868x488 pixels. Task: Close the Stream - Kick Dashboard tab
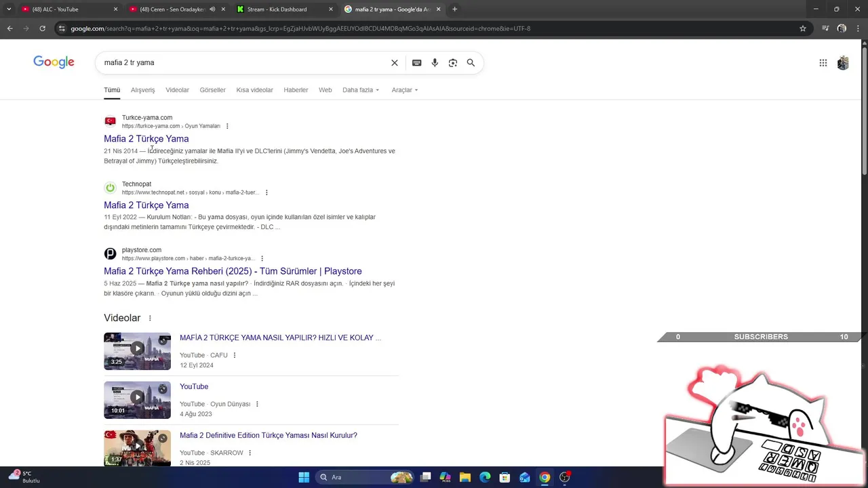tap(331, 9)
